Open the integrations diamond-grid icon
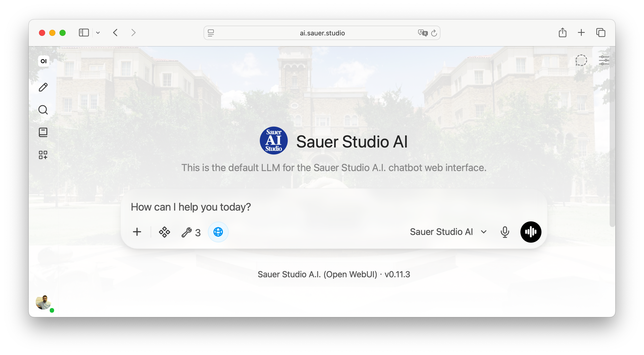644x355 pixels. click(164, 232)
